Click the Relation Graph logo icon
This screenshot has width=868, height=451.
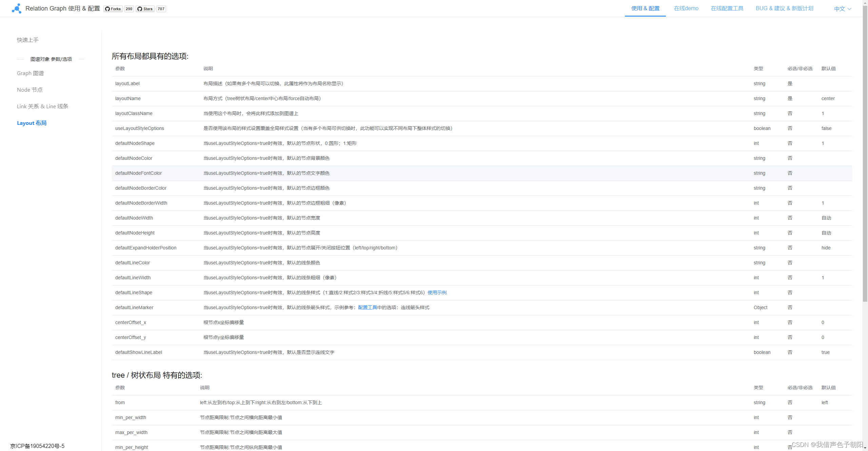tap(16, 8)
